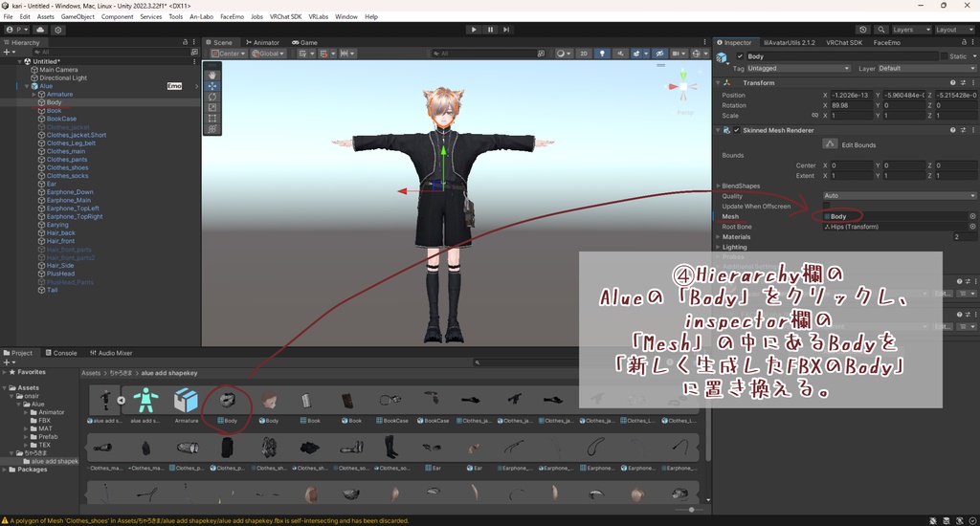Open the Center pivot dropdown

point(228,54)
